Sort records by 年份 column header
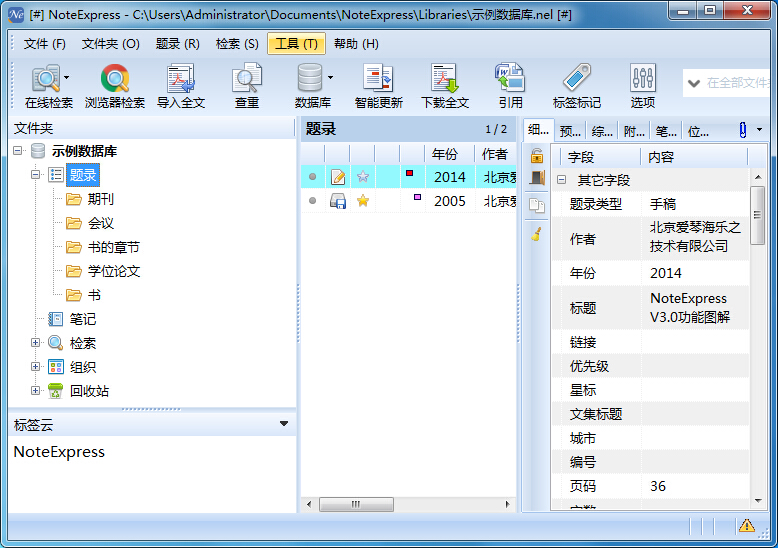 tap(450, 154)
